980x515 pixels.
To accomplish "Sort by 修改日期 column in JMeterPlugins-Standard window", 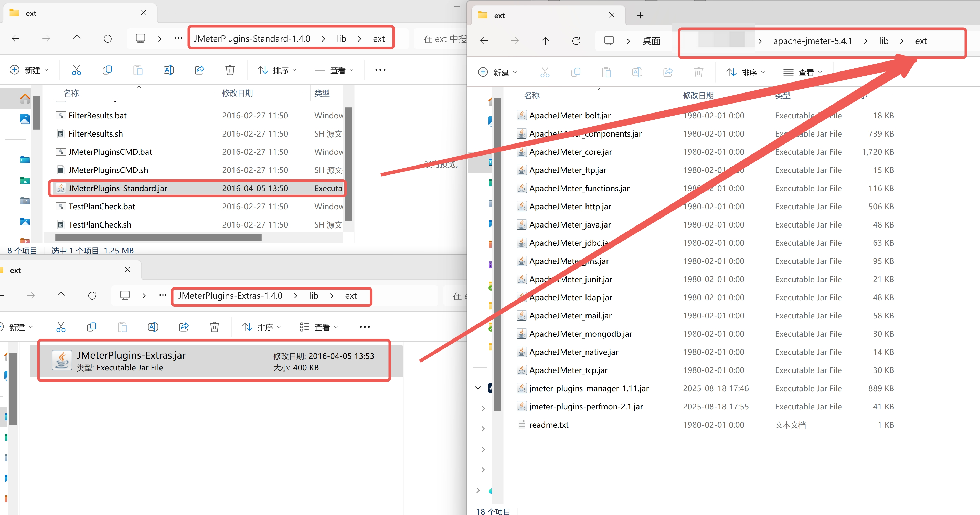I will 237,93.
